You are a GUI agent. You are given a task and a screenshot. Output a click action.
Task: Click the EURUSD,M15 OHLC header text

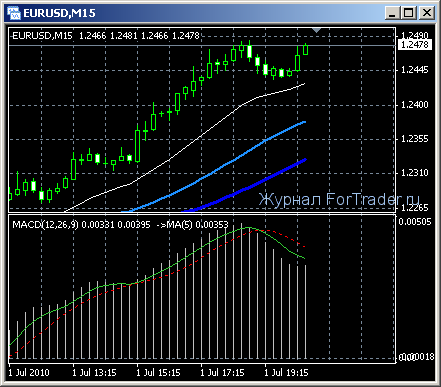coord(106,36)
